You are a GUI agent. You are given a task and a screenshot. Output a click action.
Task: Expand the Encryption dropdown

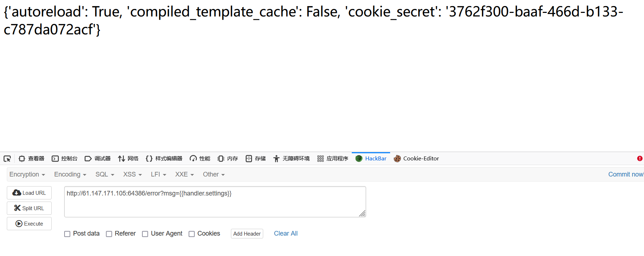(x=27, y=174)
